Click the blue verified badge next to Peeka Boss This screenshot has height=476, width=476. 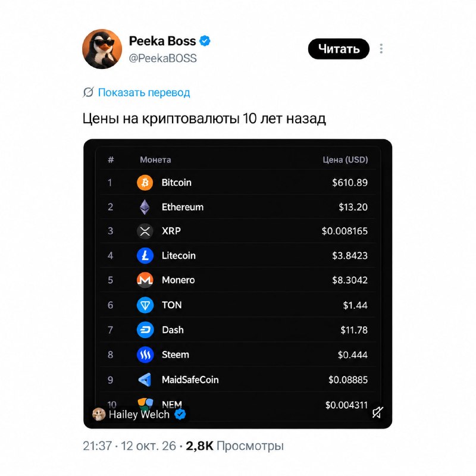(x=205, y=40)
